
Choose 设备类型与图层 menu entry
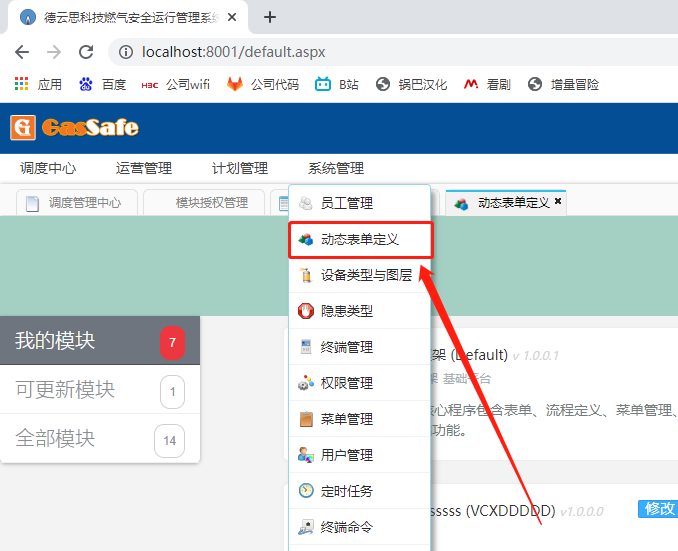[366, 275]
